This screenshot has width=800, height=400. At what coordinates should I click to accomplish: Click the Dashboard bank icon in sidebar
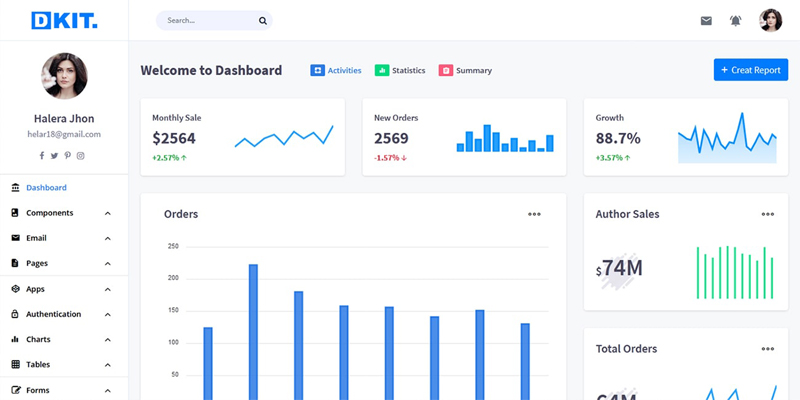point(15,187)
